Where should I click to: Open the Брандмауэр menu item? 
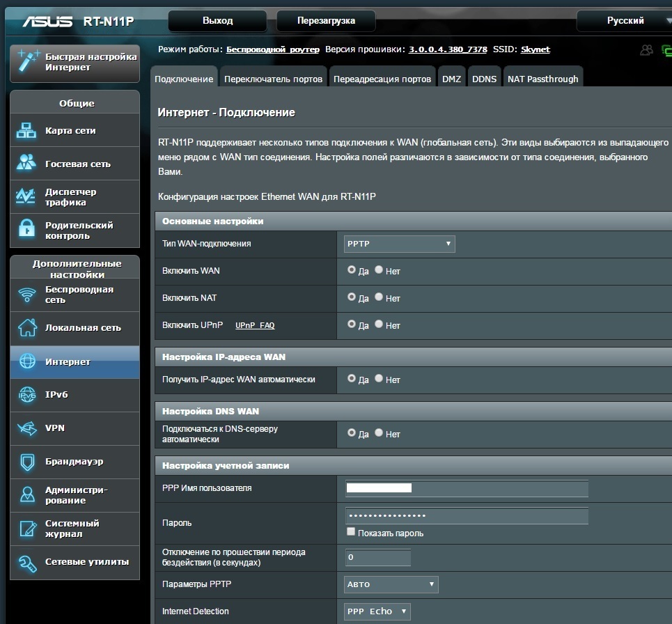[75, 462]
